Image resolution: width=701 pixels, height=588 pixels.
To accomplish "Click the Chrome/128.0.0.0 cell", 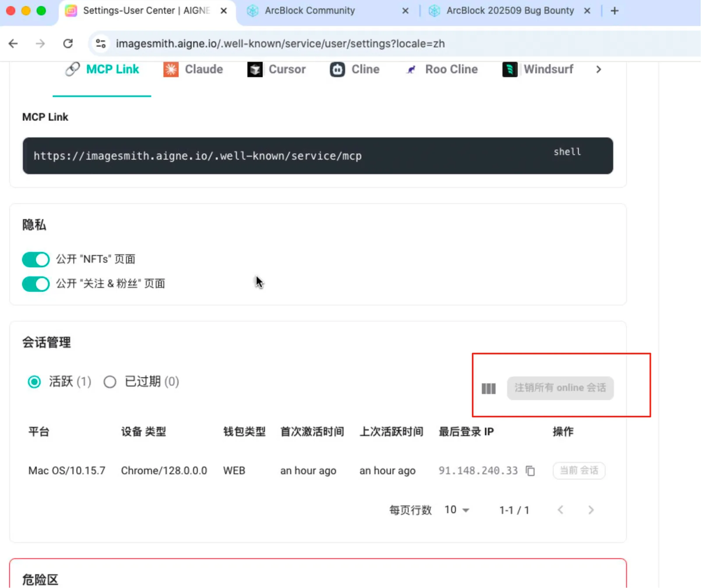I will coord(164,471).
